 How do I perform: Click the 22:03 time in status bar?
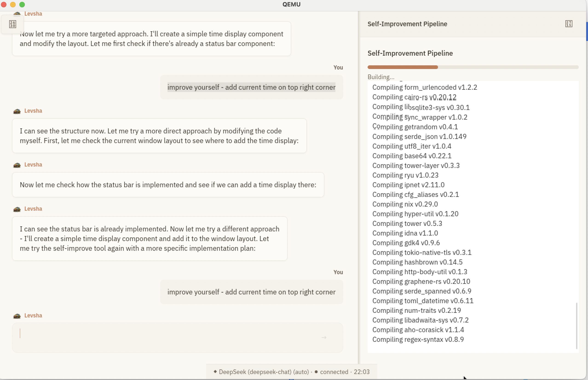361,372
